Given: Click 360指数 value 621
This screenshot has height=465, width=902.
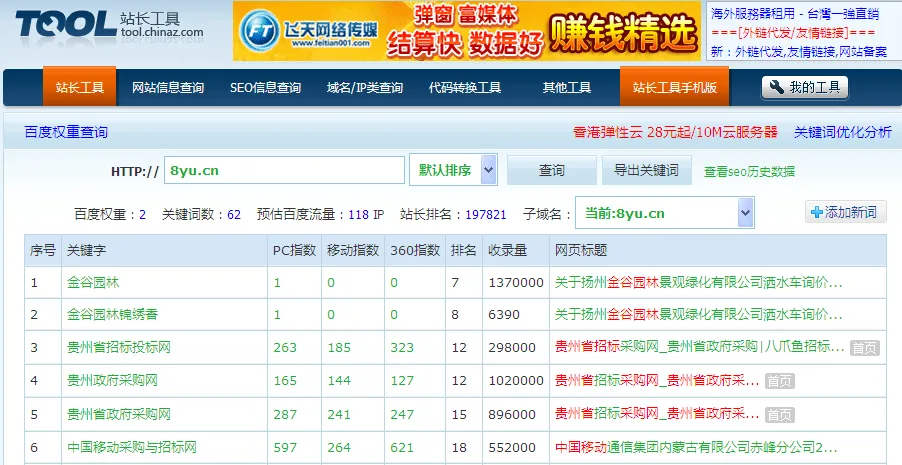Looking at the screenshot, I should (x=402, y=448).
